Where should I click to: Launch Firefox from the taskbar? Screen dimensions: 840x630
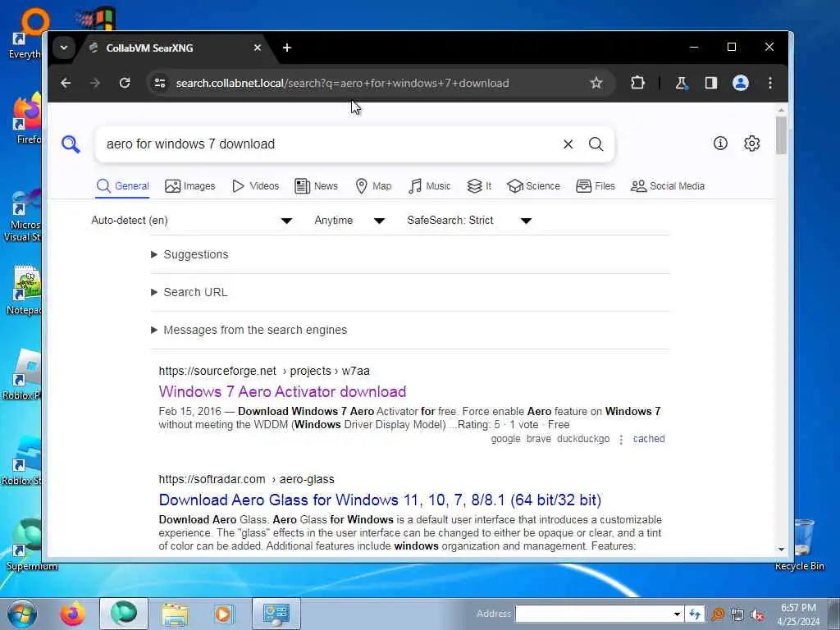click(x=72, y=614)
